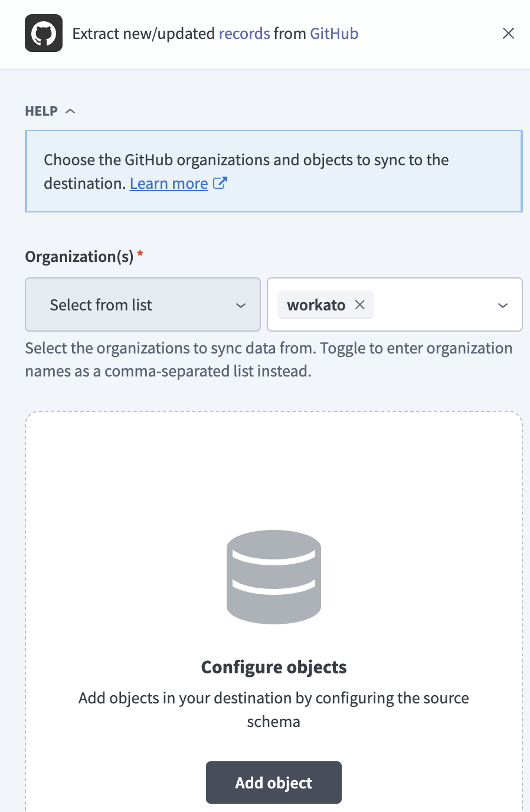The image size is (530, 812).
Task: Open the Learn more link
Action: pyautogui.click(x=169, y=184)
